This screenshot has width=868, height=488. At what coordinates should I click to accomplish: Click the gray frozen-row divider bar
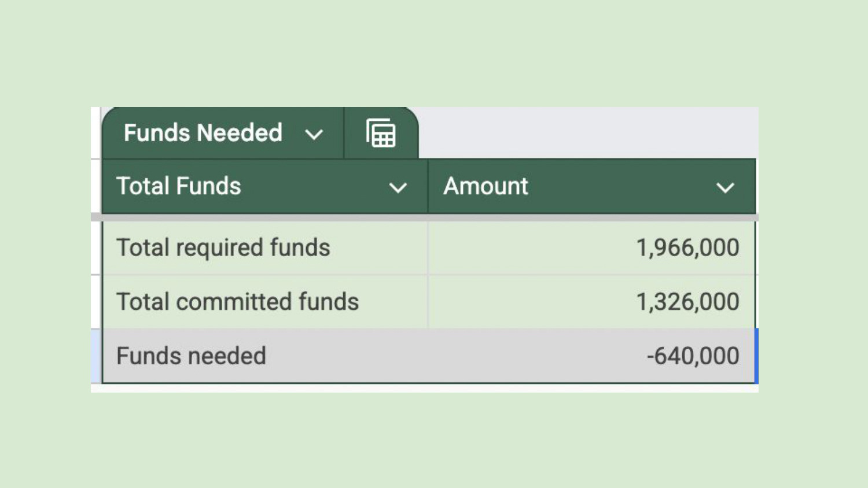click(424, 217)
